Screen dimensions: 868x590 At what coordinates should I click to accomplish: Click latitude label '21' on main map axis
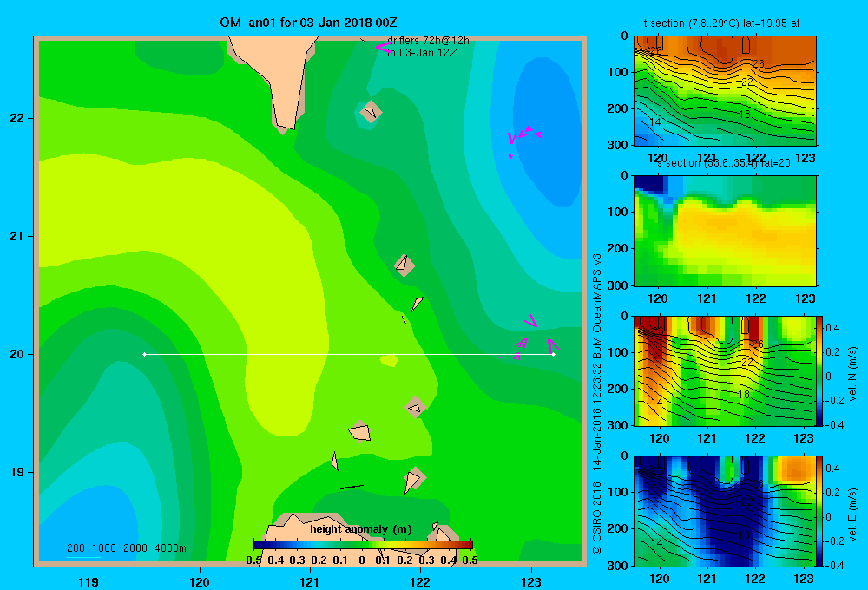17,236
